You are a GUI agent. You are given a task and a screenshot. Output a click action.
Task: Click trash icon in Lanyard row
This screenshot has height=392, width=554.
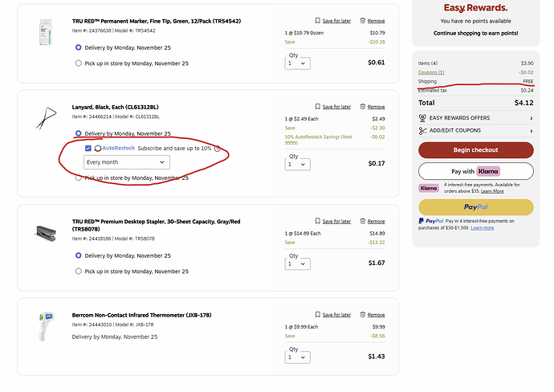362,106
